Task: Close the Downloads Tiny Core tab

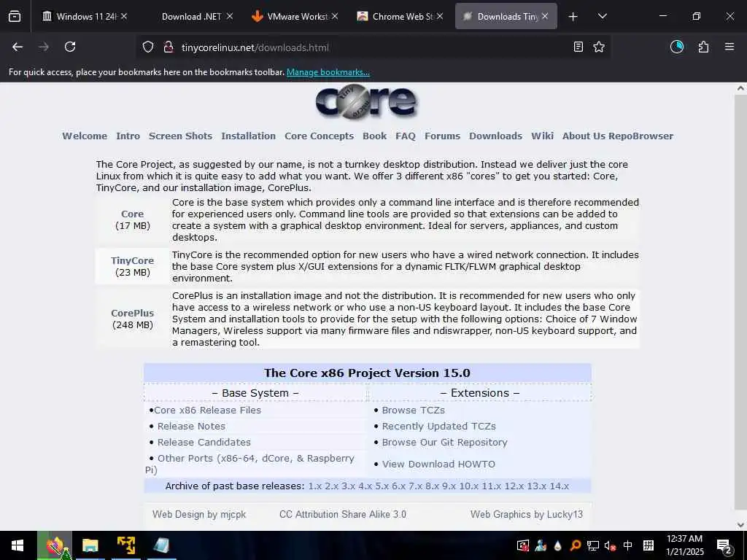Action: coord(545,16)
